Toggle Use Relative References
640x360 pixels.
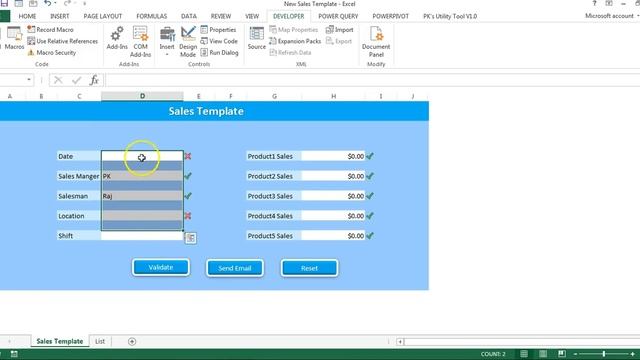tap(62, 41)
